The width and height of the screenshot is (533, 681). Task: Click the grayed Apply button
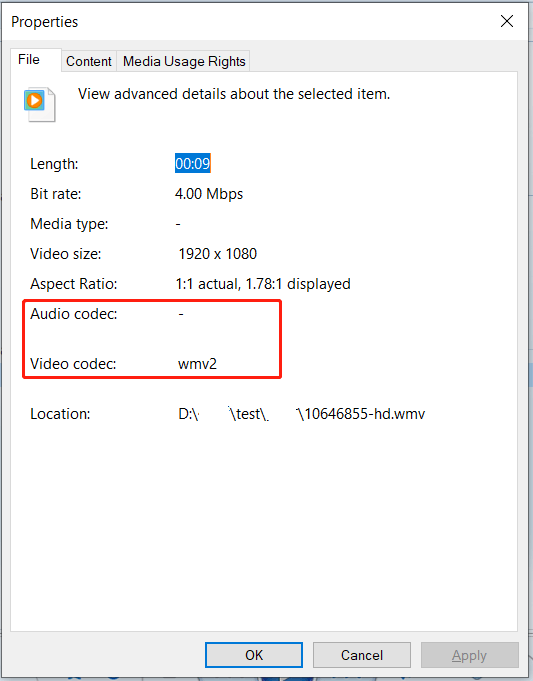point(469,655)
